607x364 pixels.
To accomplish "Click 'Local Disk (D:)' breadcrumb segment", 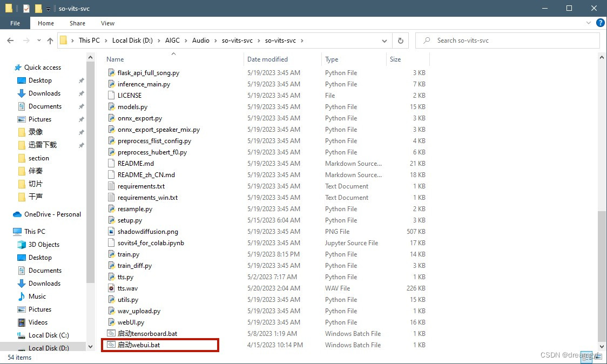I will 132,41.
